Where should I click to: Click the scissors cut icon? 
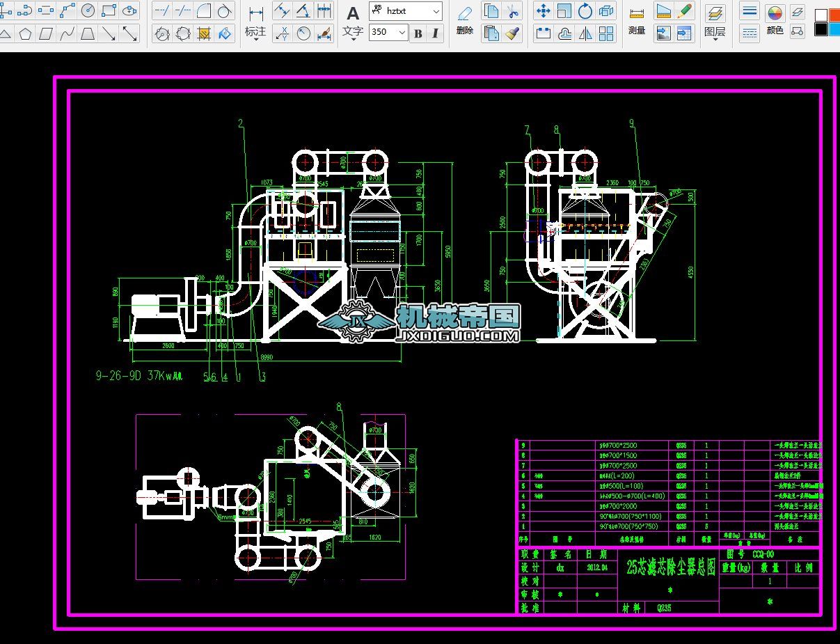coord(512,11)
